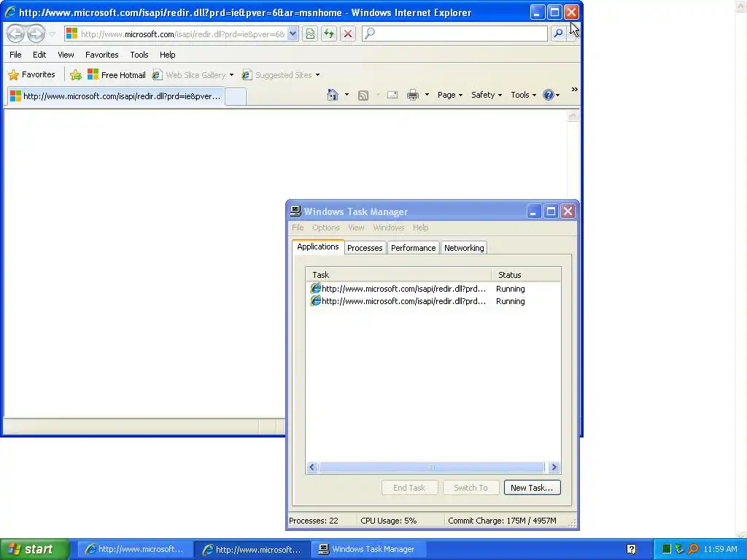Click the Read Mail icon in command bar
The height and width of the screenshot is (560, 747).
coord(392,95)
